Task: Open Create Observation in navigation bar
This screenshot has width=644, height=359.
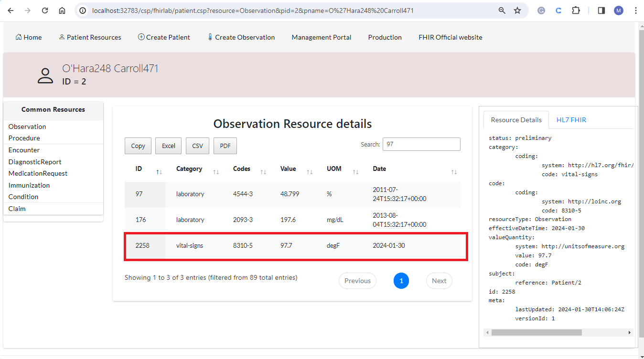Action: [x=241, y=37]
